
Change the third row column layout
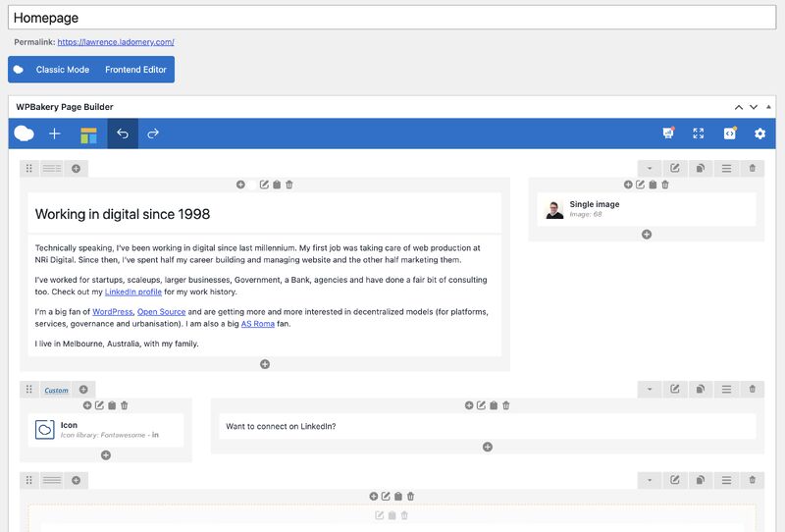tap(52, 480)
